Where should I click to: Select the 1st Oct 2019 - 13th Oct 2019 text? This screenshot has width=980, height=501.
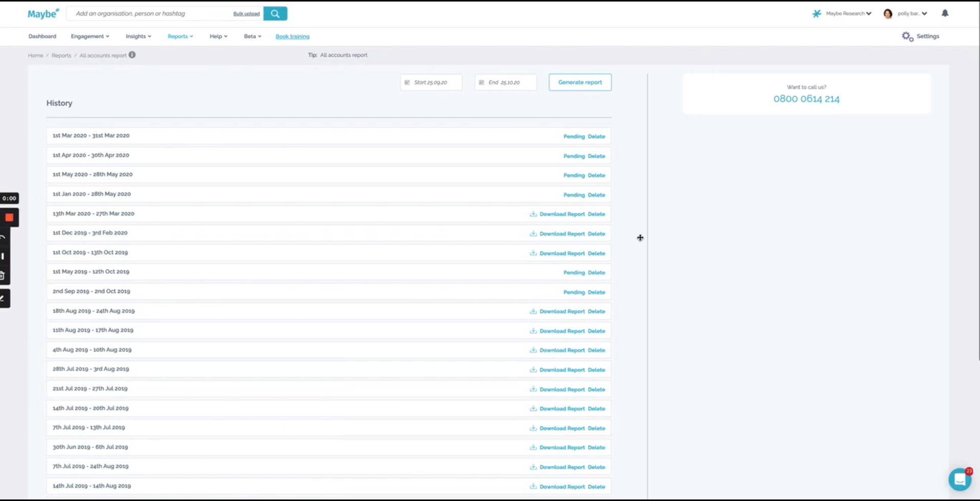(x=90, y=252)
